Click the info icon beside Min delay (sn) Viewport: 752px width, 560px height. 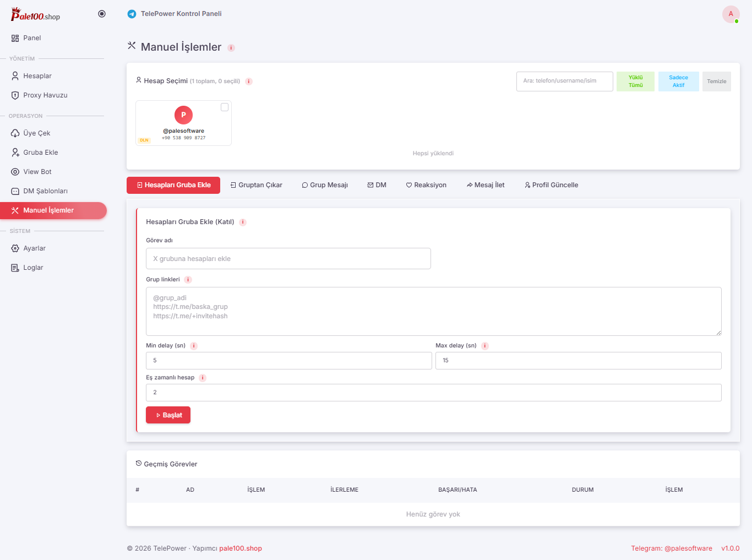(194, 346)
